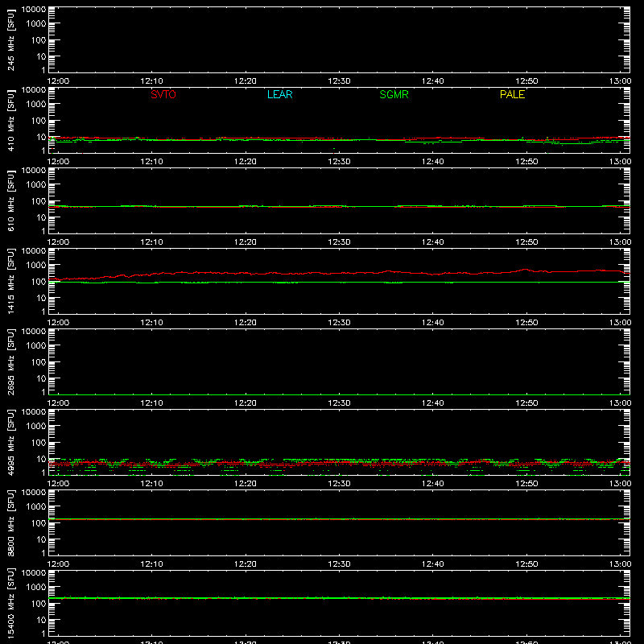The height and width of the screenshot is (644, 644).
Task: Click the 12:20 tick under the 4995 MHz panel
Action: 246,484
